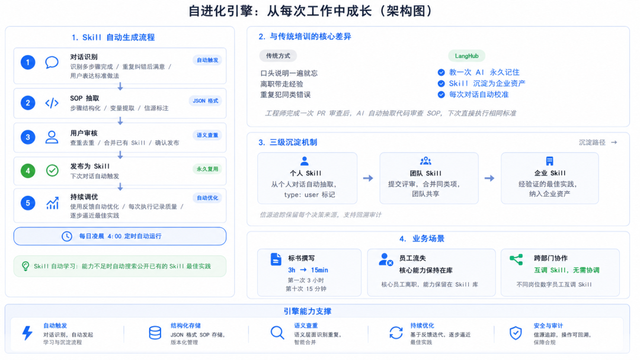Image resolution: width=640 pixels, height=360 pixels.
Task: Click the 语义查重 badge in the 用户审核 row
Action: [207, 135]
